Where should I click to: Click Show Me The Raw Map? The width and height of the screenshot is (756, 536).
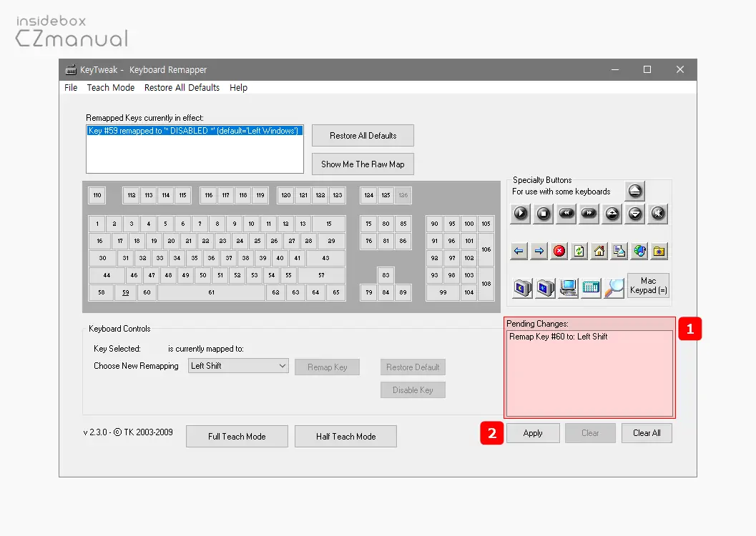point(363,164)
